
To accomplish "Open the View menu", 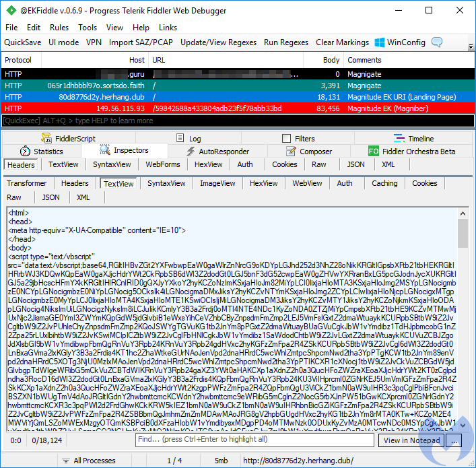I will pos(114,28).
